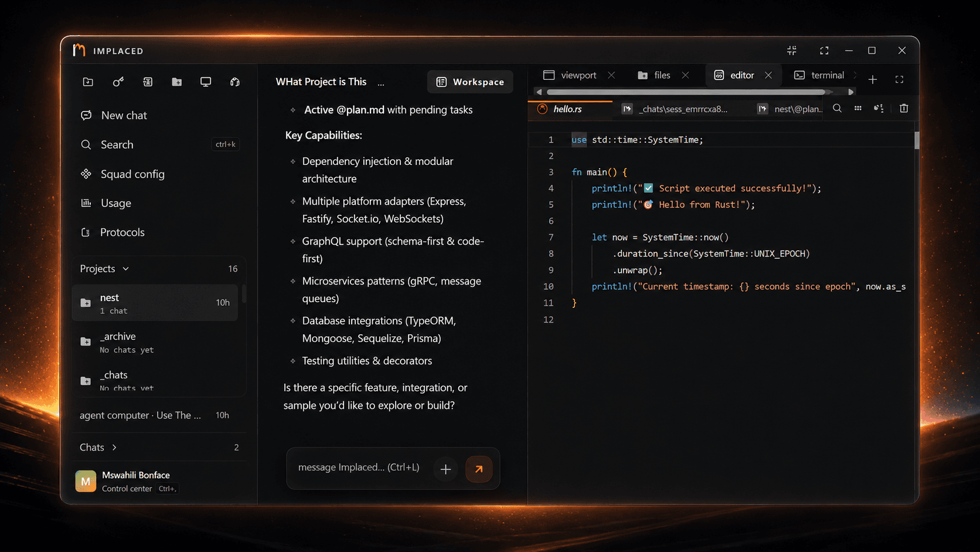Click the plus attach button in message box
This screenshot has width=980, height=552.
click(445, 469)
